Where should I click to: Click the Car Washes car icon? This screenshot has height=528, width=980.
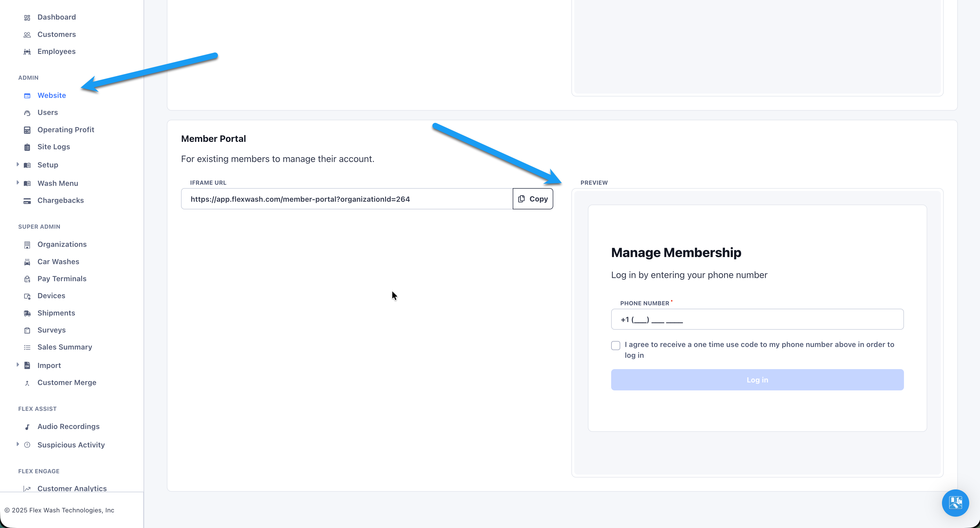[x=27, y=262]
